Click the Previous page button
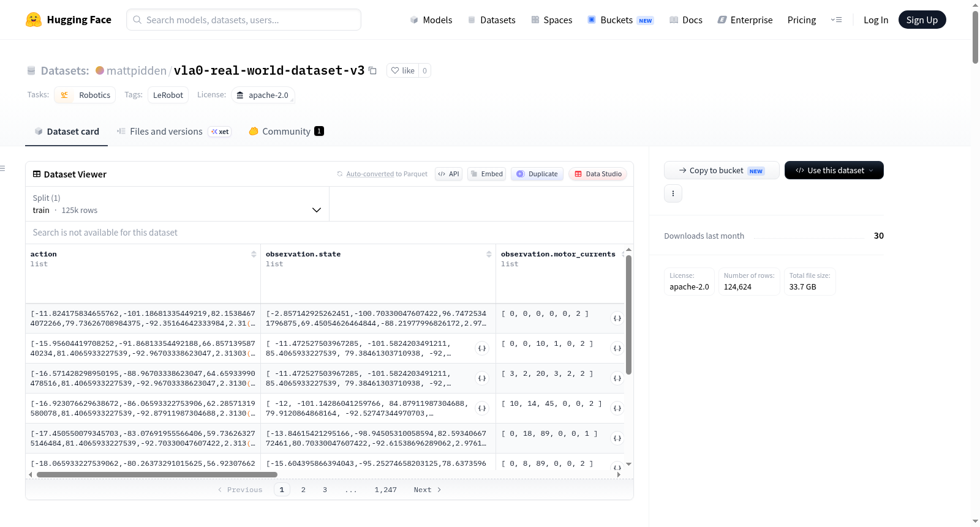980x527 pixels. 240,490
